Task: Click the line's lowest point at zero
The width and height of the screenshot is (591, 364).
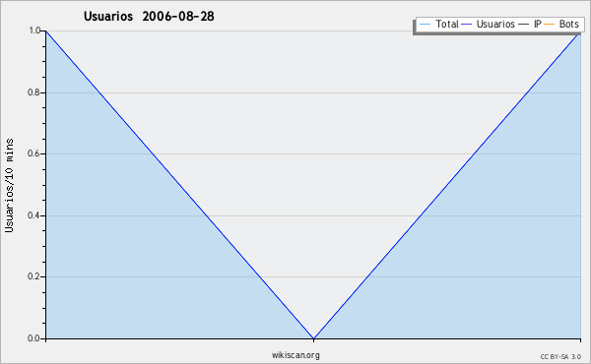Action: (313, 338)
